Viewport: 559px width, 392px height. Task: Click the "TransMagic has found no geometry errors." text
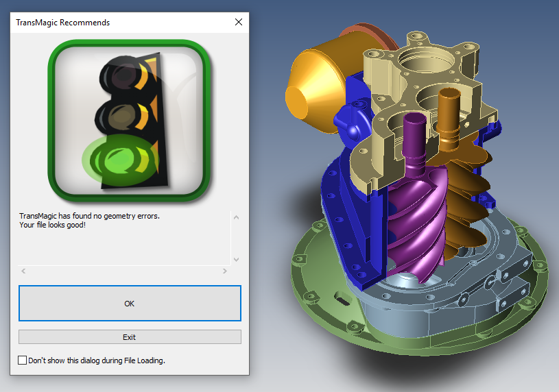89,216
